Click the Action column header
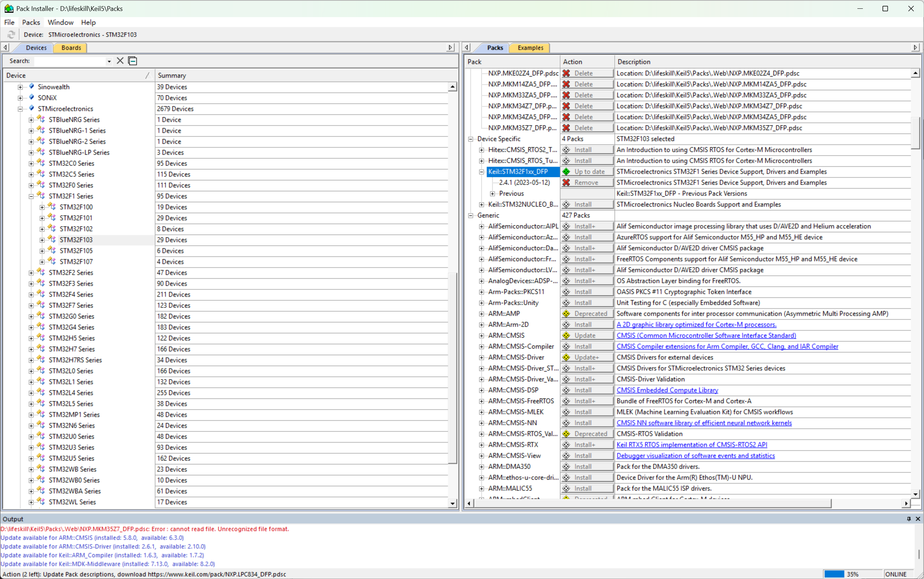 [x=587, y=62]
